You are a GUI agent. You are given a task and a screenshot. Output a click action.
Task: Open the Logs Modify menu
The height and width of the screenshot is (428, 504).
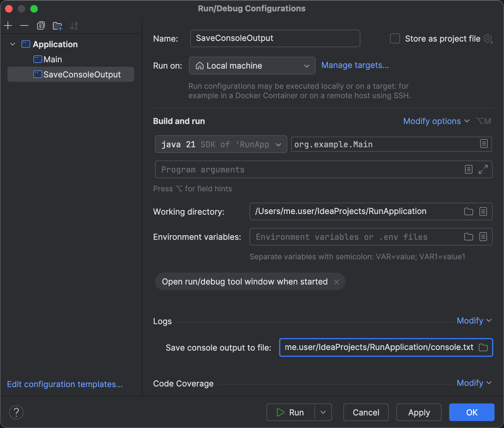[474, 320]
